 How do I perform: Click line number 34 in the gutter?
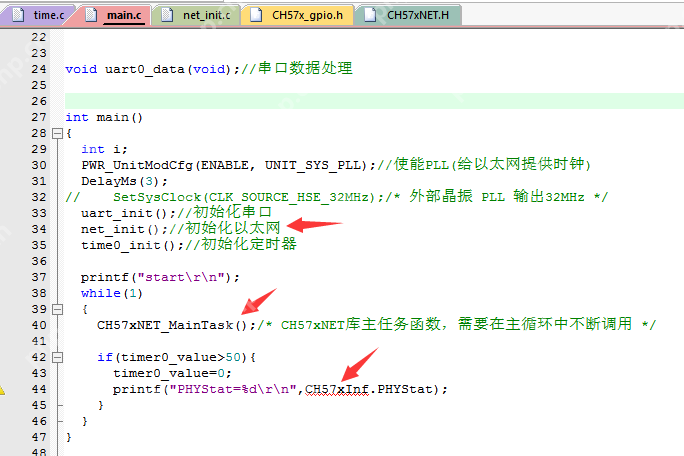point(39,230)
